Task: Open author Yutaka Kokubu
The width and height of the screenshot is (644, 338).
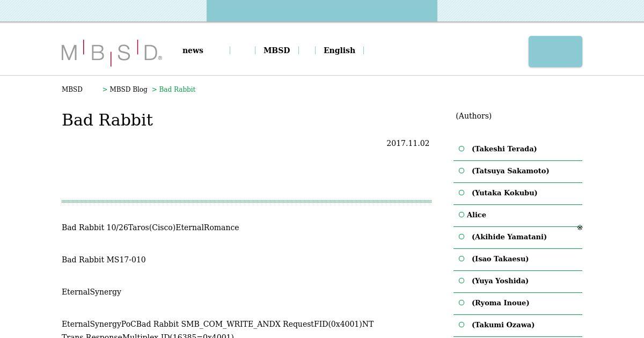Action: (504, 193)
